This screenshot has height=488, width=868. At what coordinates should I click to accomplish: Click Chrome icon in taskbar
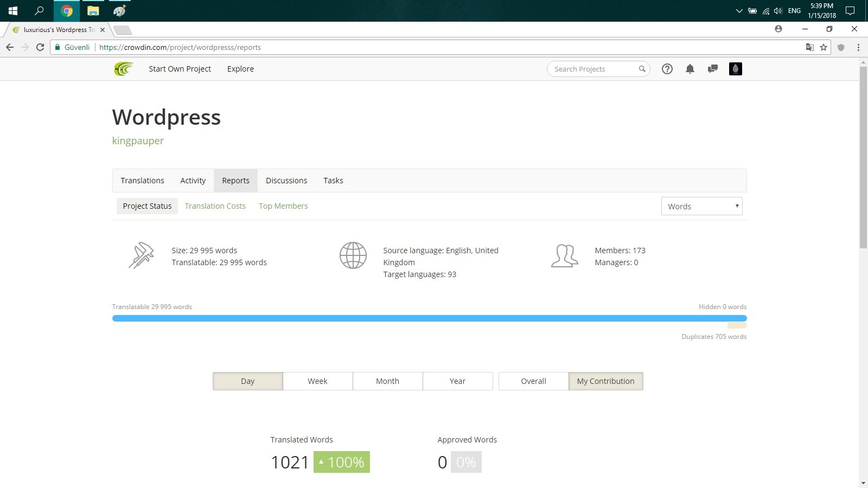(x=67, y=11)
